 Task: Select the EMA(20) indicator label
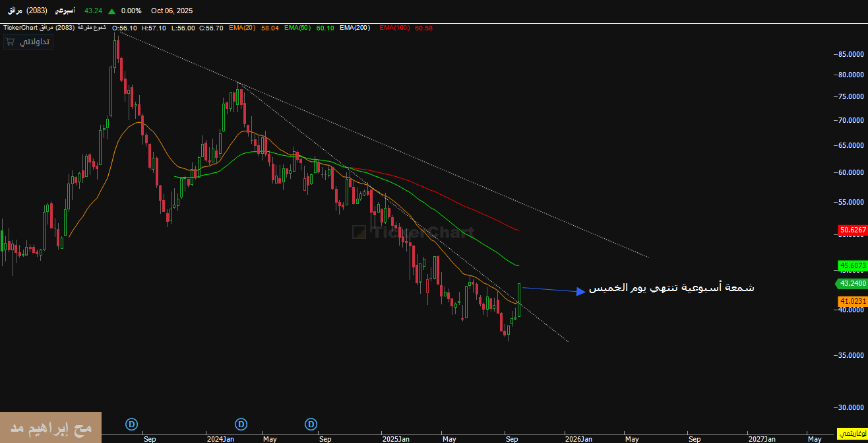(242, 28)
